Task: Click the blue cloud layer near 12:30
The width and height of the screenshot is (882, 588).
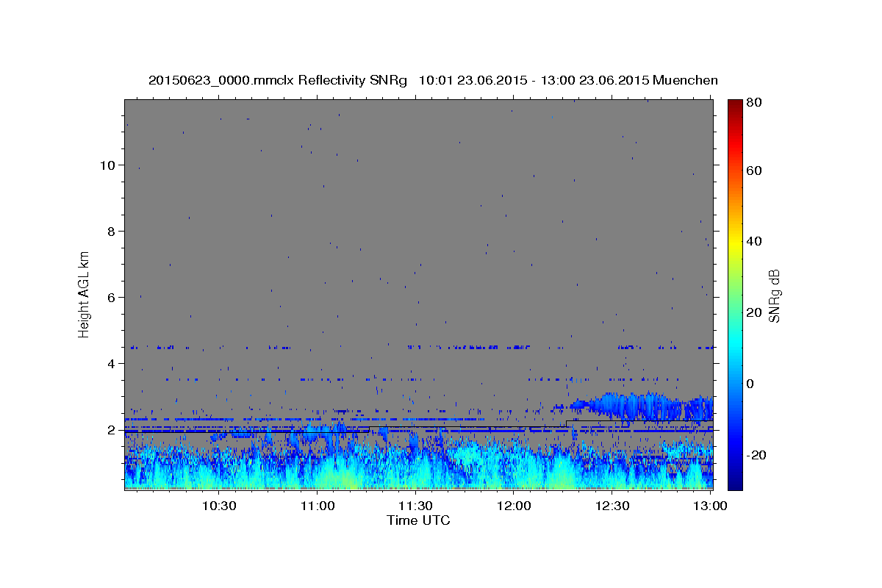Action: 632,405
